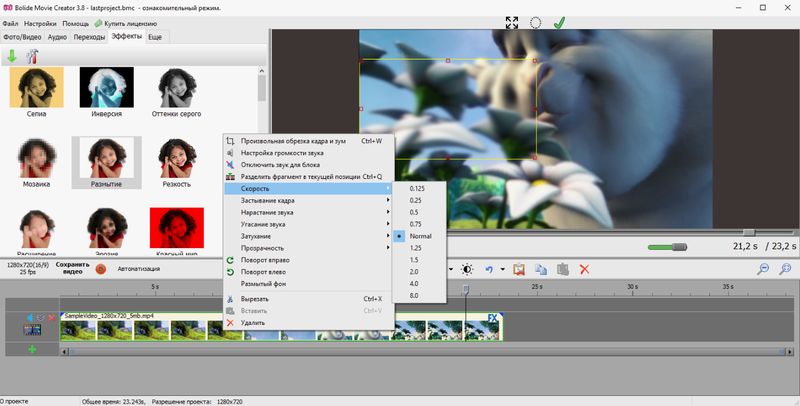Click the FX badge on the video clip
Viewport: 800px width, 406px height.
492,319
